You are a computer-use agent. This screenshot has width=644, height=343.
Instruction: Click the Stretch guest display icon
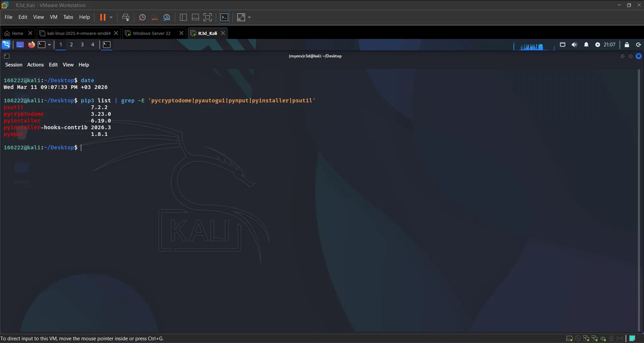tap(241, 17)
